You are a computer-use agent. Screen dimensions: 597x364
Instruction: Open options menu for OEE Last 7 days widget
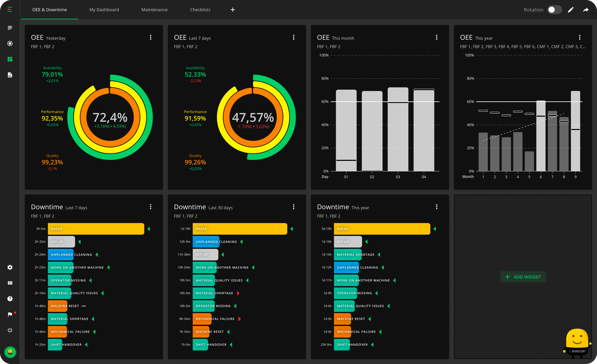[294, 37]
